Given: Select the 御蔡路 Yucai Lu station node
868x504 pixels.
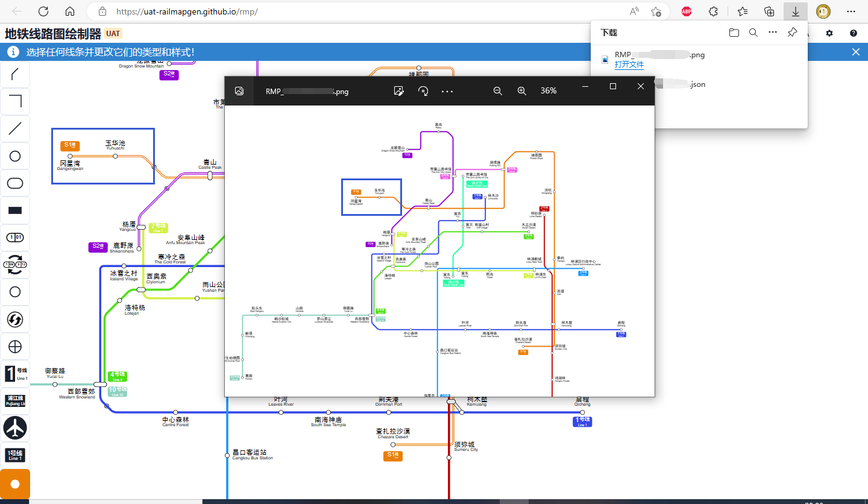Looking at the screenshot, I should point(55,384).
